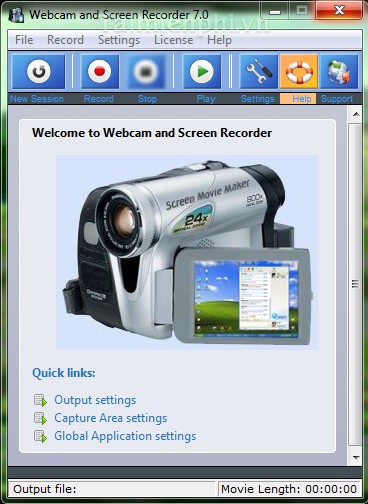Open the Settings menu
This screenshot has width=368, height=504.
click(119, 40)
